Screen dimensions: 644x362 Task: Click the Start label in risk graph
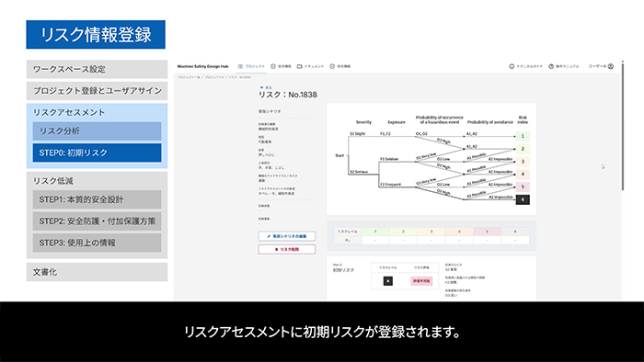pos(339,155)
